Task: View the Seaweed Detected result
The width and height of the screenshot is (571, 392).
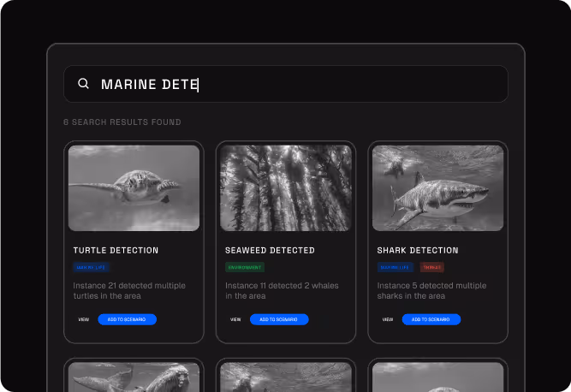Action: [x=235, y=319]
